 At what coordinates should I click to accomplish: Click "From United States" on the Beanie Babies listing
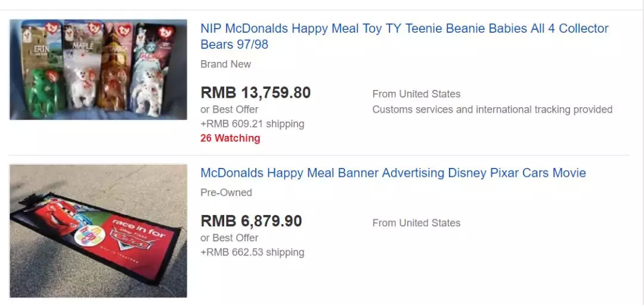(416, 94)
